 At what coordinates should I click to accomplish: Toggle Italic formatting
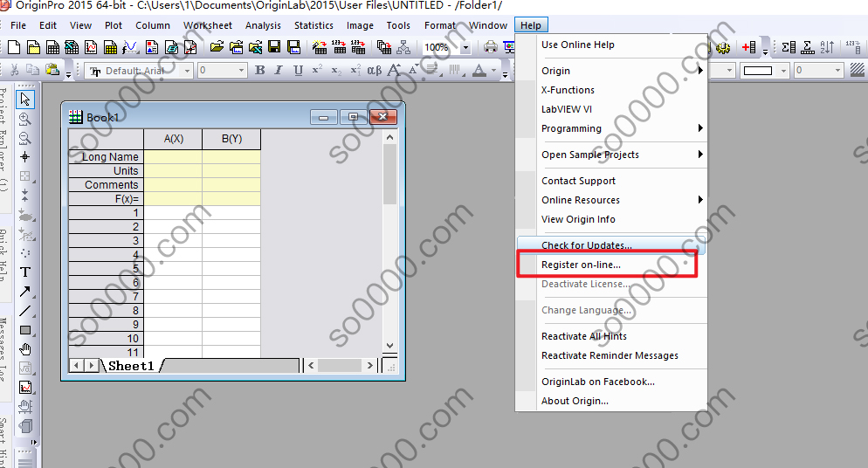coord(279,70)
